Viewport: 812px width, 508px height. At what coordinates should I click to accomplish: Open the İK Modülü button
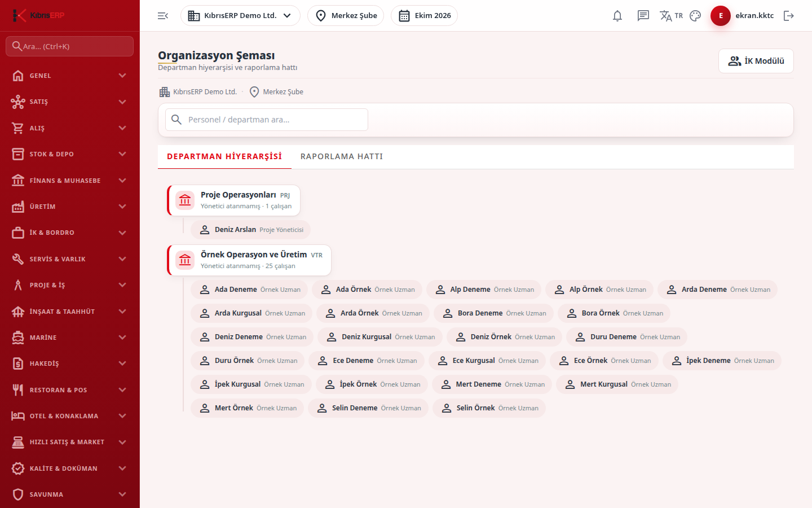coord(756,61)
